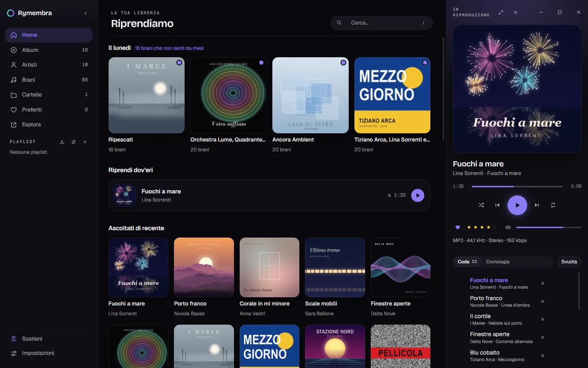
Task: Remove Fuochi a mare from the queue
Action: 543,283
